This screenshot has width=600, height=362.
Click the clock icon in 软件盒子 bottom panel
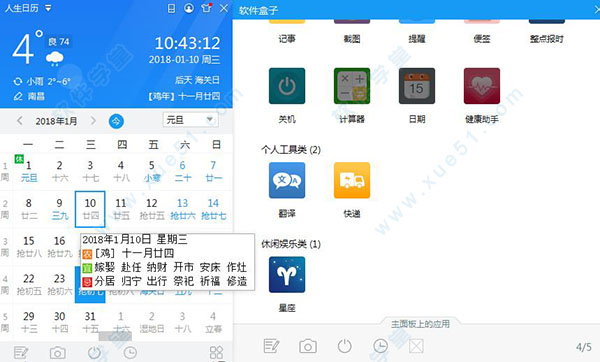pos(380,346)
